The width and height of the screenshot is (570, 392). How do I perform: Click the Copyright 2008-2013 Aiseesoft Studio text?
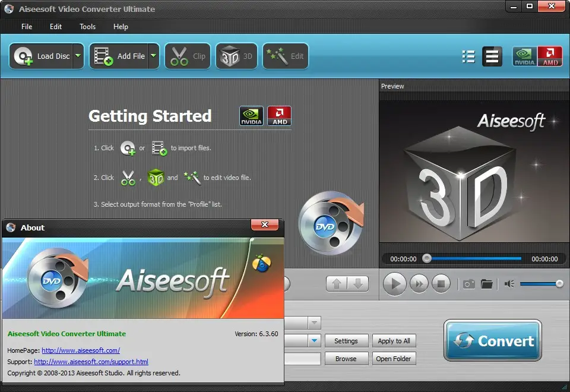click(x=94, y=373)
